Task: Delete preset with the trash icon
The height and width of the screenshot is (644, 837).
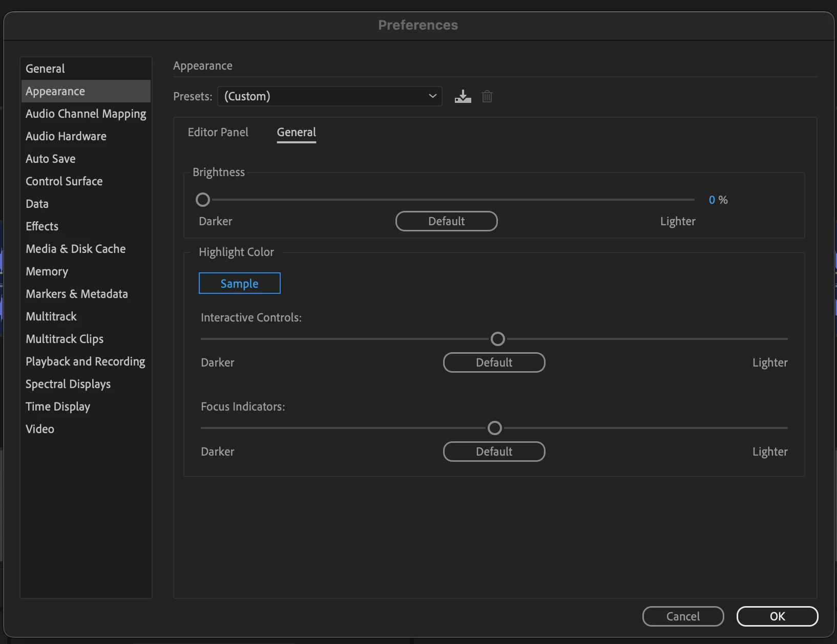Action: [x=487, y=96]
